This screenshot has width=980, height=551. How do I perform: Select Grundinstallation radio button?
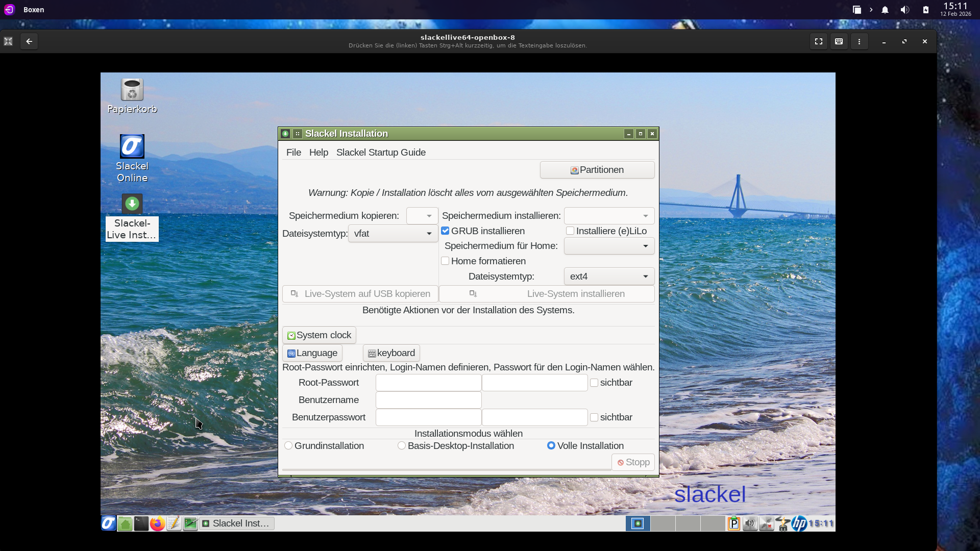[289, 446]
